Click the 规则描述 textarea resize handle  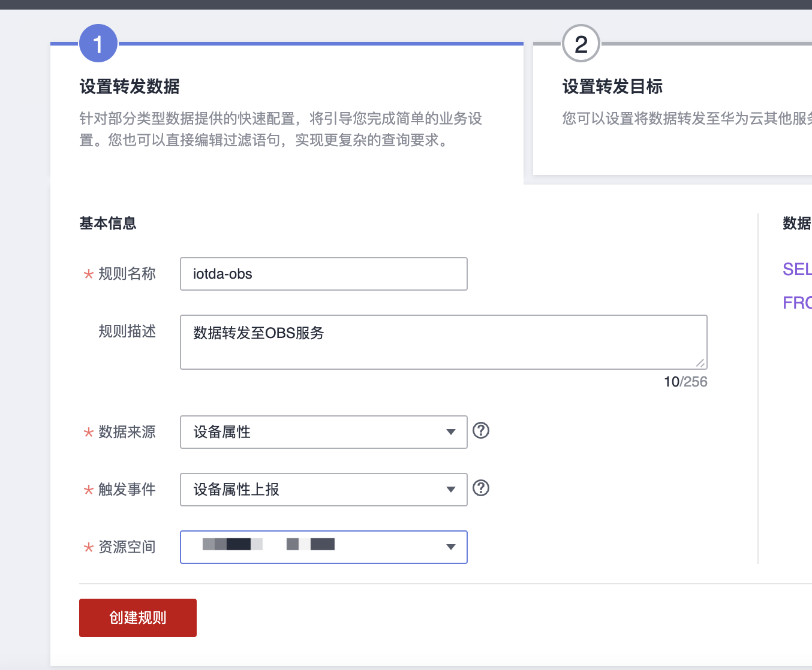(x=700, y=363)
